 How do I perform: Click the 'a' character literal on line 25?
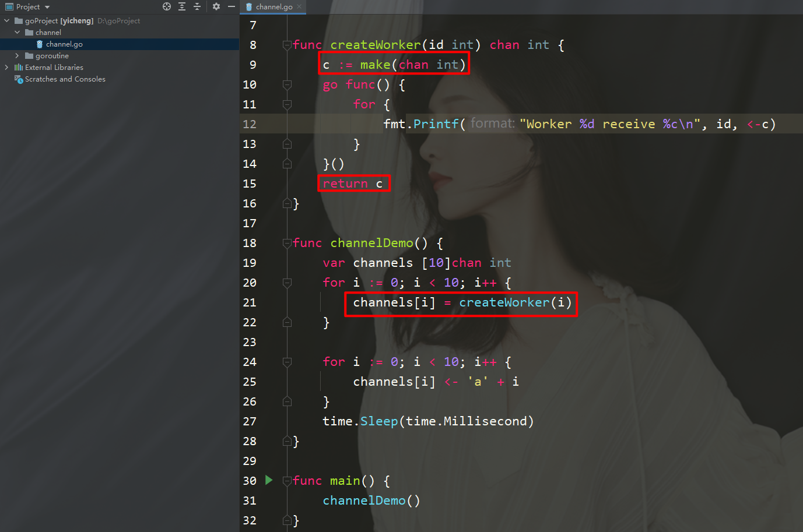[x=478, y=382]
